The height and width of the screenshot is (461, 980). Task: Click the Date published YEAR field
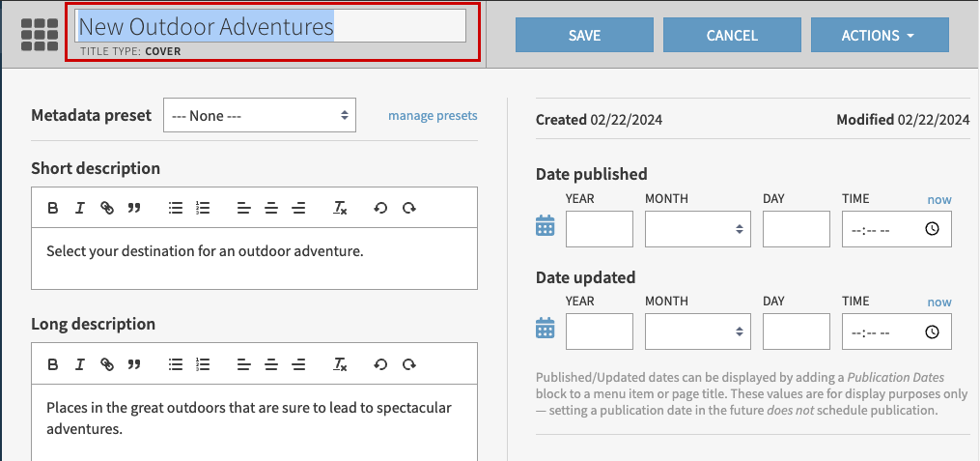(599, 229)
